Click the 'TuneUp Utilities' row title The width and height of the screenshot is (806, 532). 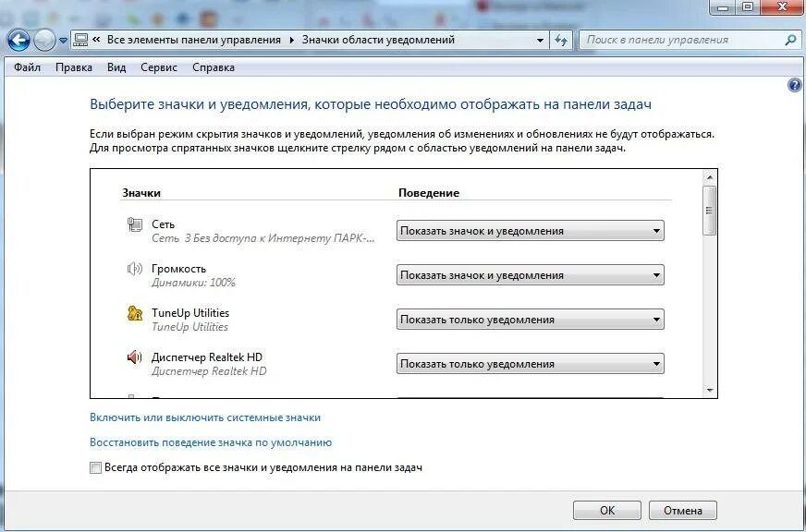(x=190, y=313)
